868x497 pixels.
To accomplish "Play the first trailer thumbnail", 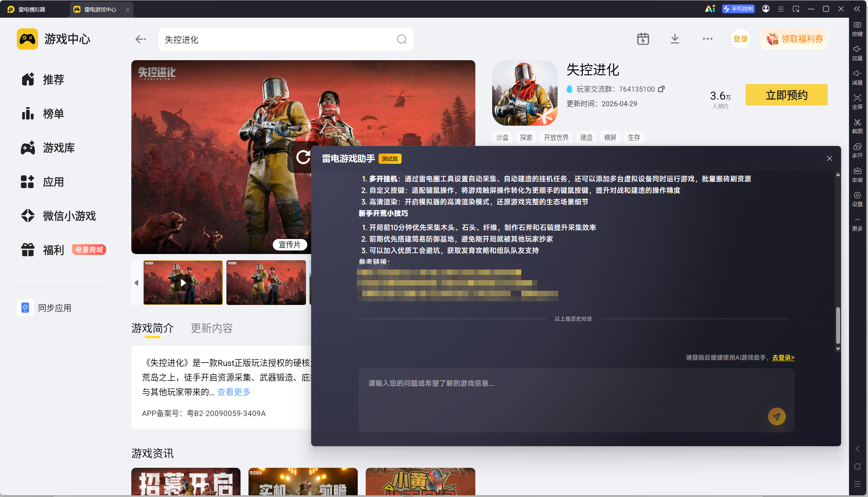I will pos(183,282).
